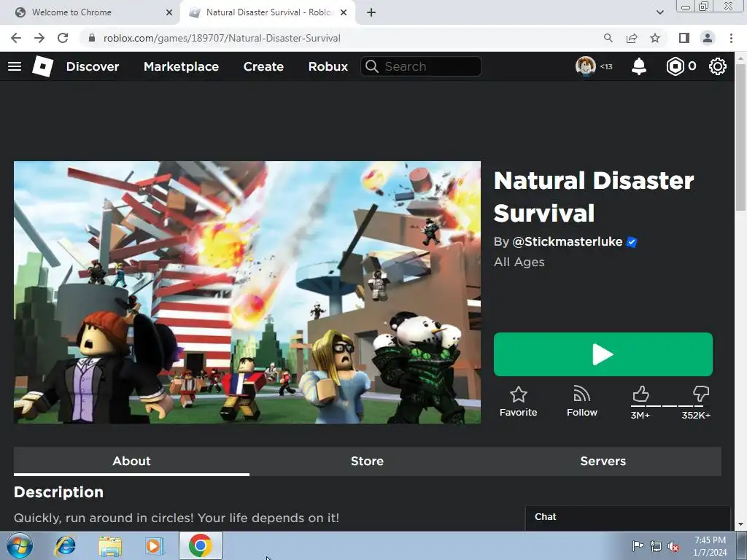747x560 pixels.
Task: Close the Natural Disaster Survival tab
Action: 344,12
